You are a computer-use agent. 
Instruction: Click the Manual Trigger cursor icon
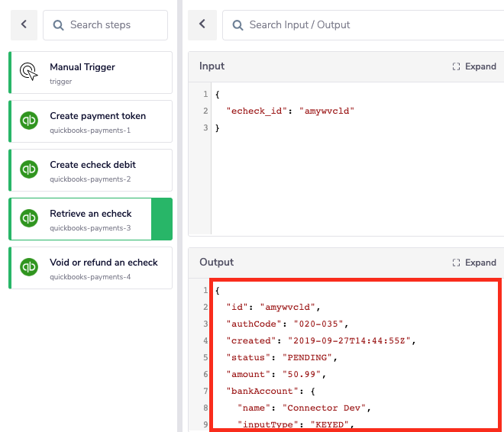pos(29,72)
